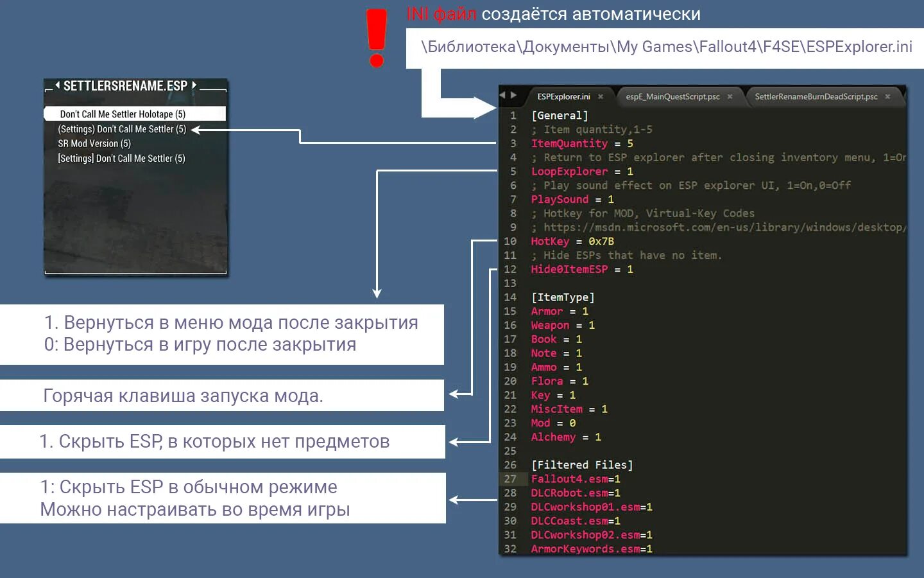
Task: Click the LoopExplorer = 1 line
Action: 582,171
